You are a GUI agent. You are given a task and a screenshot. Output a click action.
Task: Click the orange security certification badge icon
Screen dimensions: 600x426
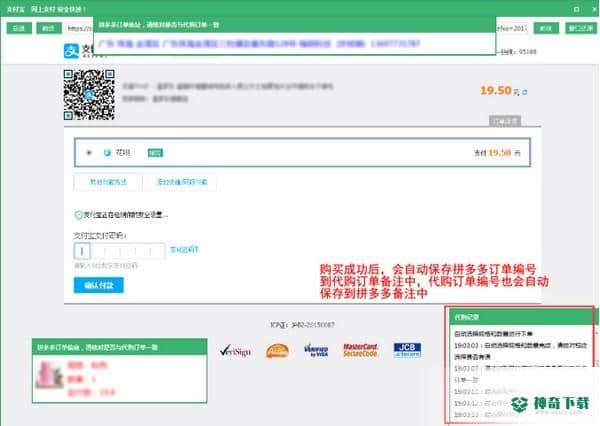pos(277,351)
